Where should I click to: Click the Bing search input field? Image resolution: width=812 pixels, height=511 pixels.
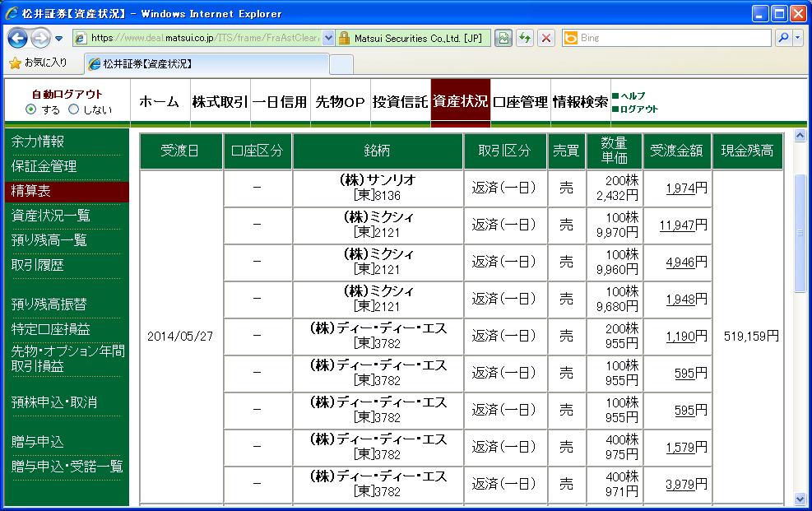(675, 38)
